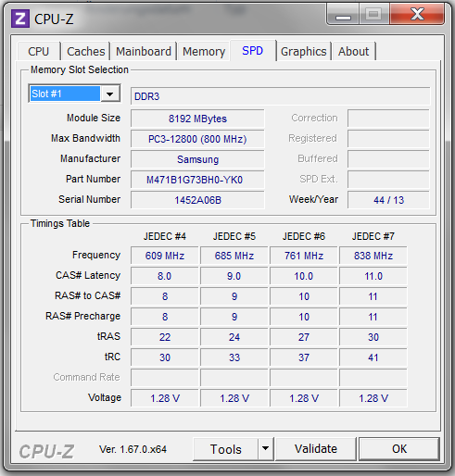The image size is (455, 476).
Task: Click the Memory Slot Selection group label
Action: click(80, 69)
